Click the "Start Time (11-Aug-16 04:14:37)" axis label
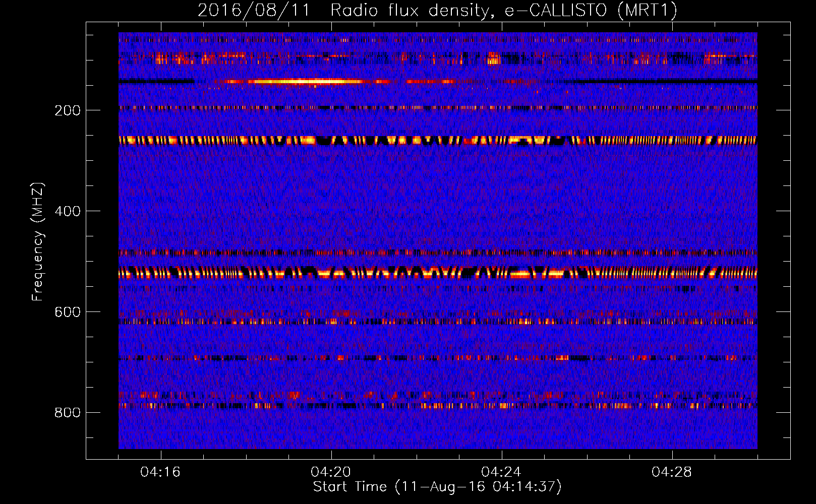This screenshot has height=504, width=816. pyautogui.click(x=437, y=487)
